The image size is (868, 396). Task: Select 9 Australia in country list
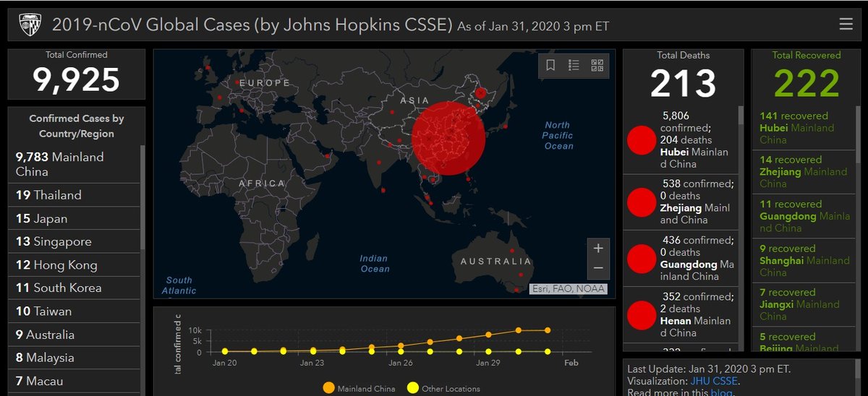tap(74, 335)
